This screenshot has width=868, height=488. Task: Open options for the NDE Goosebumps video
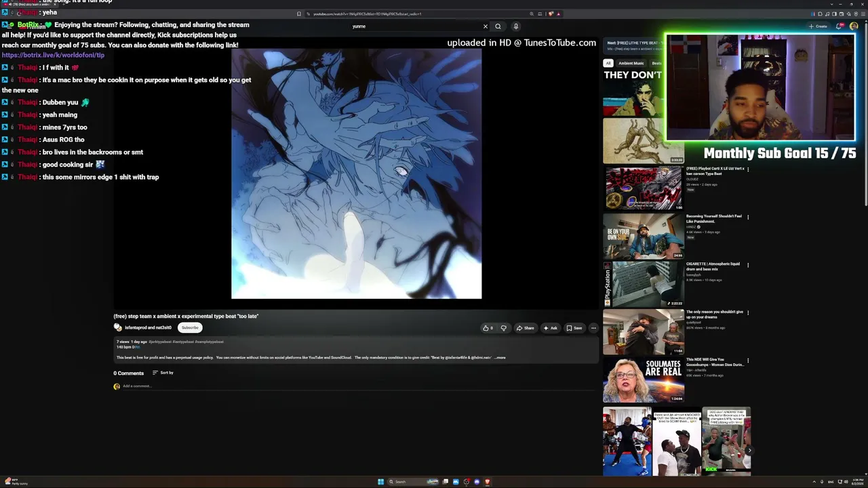coord(748,361)
